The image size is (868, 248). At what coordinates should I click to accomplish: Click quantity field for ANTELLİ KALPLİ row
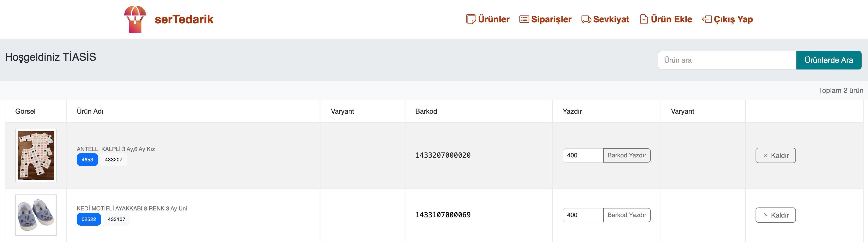583,155
